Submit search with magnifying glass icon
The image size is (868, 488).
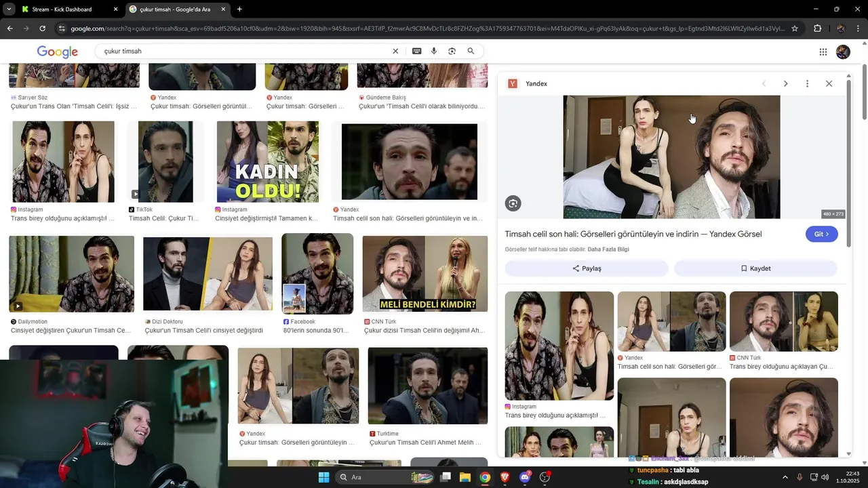click(471, 52)
